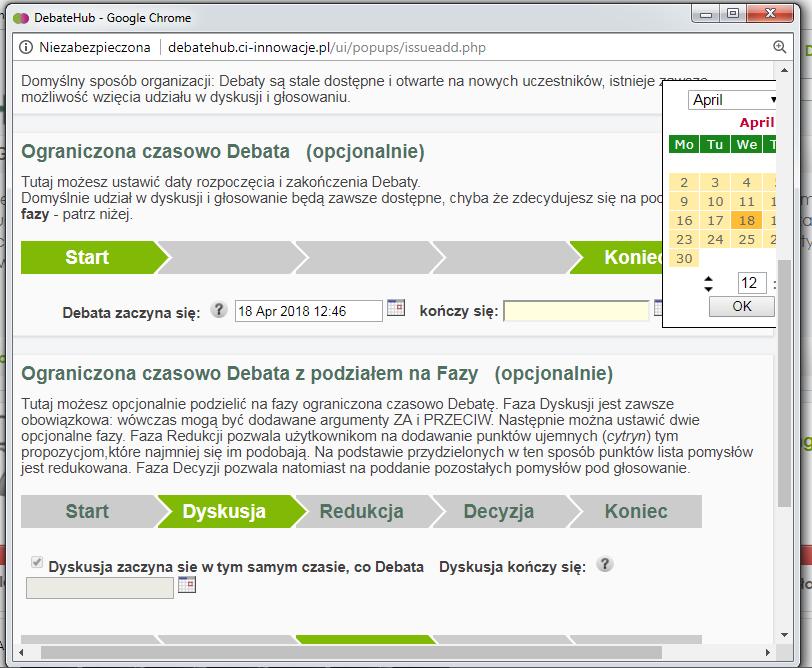Pick day 9 in the April calendar
Screen dimensions: 812x668
click(684, 201)
